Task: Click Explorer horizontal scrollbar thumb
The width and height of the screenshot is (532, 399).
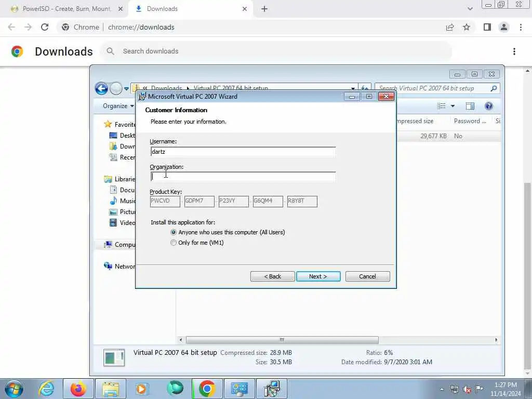Action: (282, 340)
